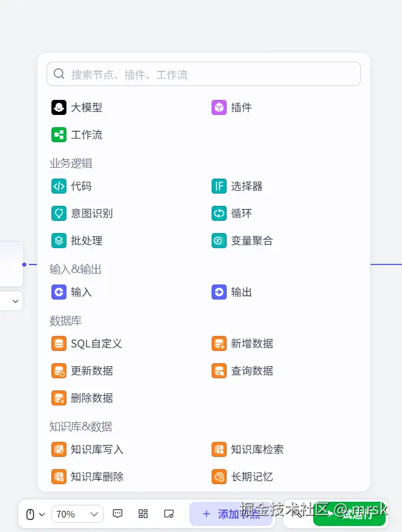Add a 插件 (Plugin) node
Viewport: 402px width, 532px height.
pos(239,107)
